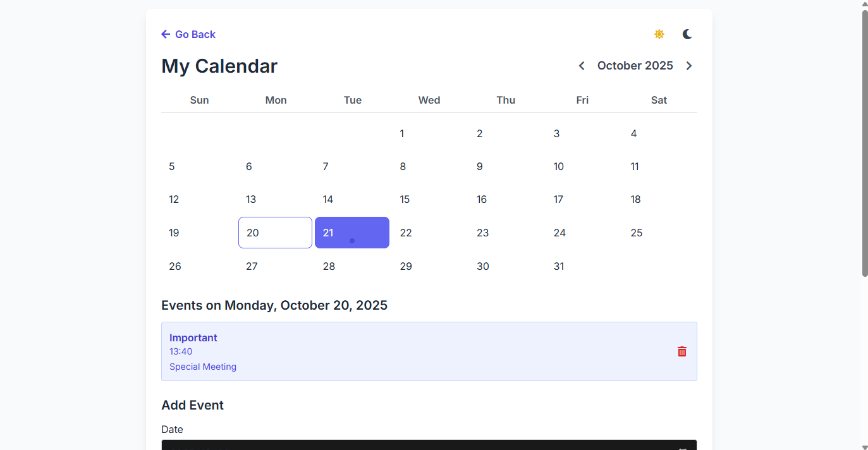Image resolution: width=868 pixels, height=450 pixels.
Task: Switch to light mode sun icon
Action: tap(659, 34)
